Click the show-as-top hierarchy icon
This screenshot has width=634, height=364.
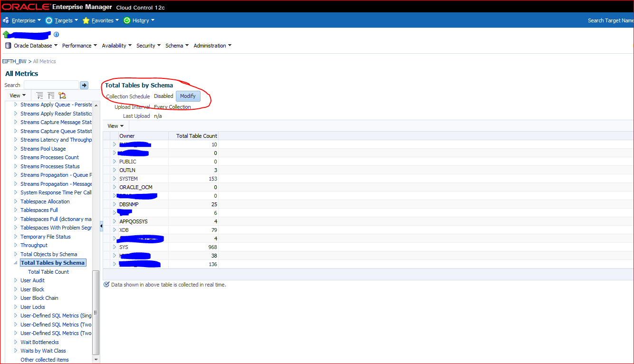click(62, 96)
